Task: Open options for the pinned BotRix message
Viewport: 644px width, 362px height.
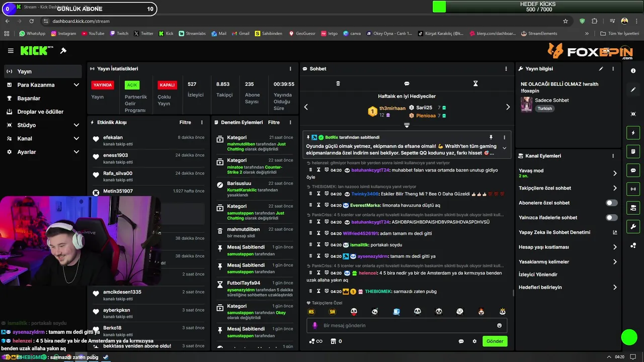Action: tap(504, 137)
